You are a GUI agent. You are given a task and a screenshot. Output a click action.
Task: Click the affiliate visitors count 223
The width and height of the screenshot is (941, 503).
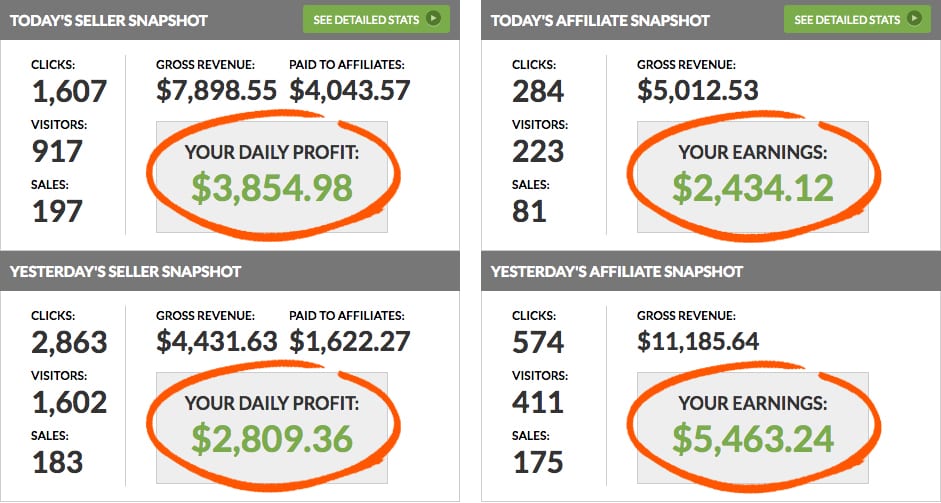click(538, 151)
